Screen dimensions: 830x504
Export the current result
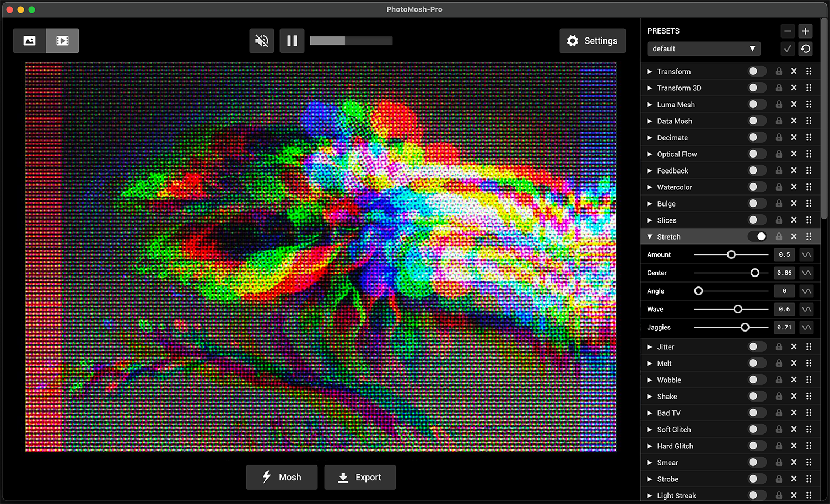click(360, 477)
